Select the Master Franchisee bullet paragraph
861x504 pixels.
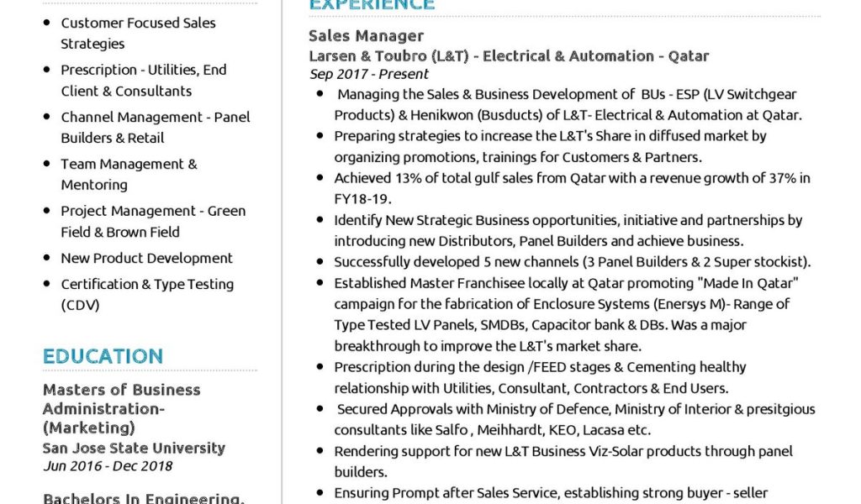pos(563,314)
